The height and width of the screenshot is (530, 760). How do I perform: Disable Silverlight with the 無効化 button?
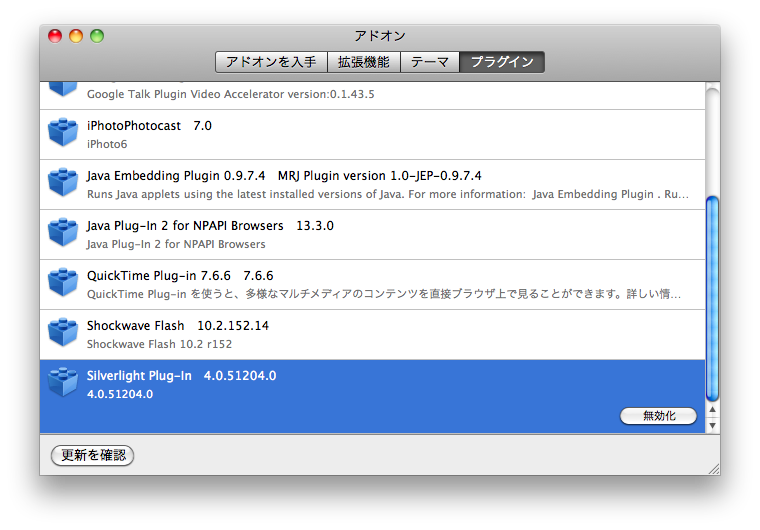(658, 416)
